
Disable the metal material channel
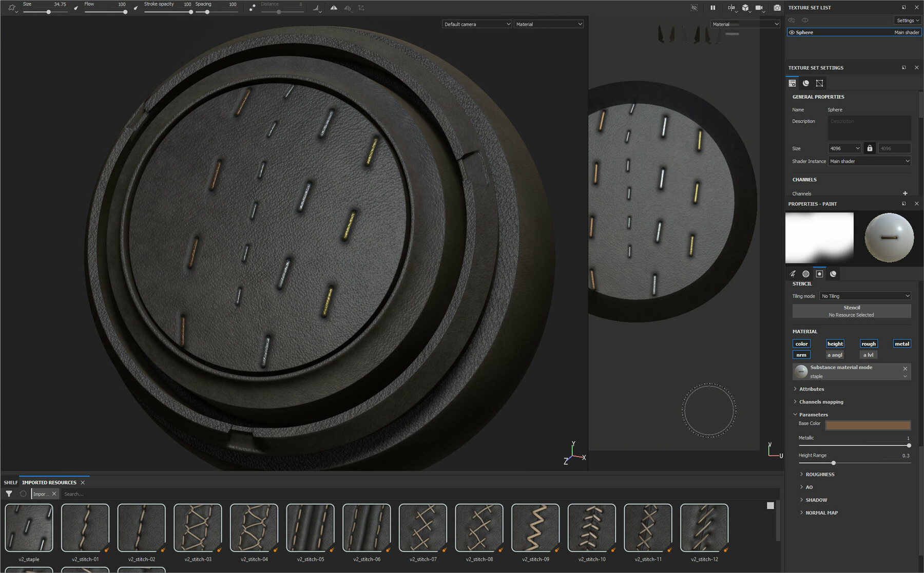click(x=901, y=344)
